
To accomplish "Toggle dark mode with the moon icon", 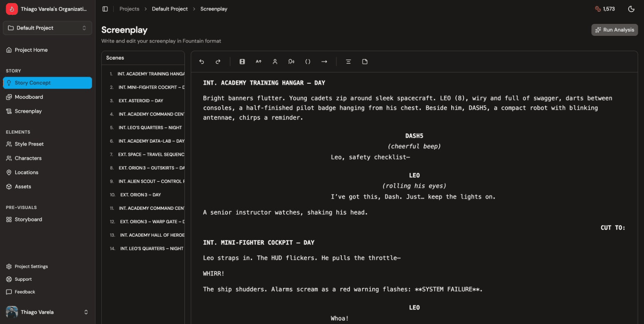I will pyautogui.click(x=631, y=9).
